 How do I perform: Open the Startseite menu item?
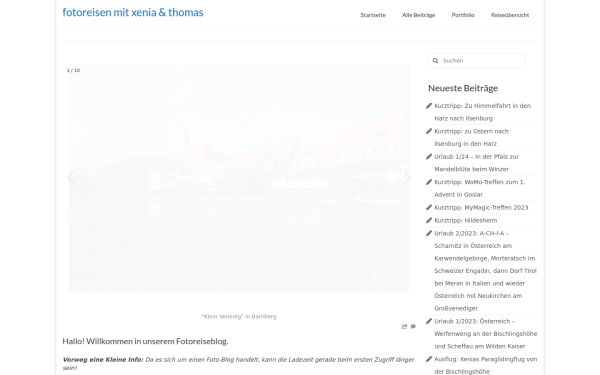[373, 15]
